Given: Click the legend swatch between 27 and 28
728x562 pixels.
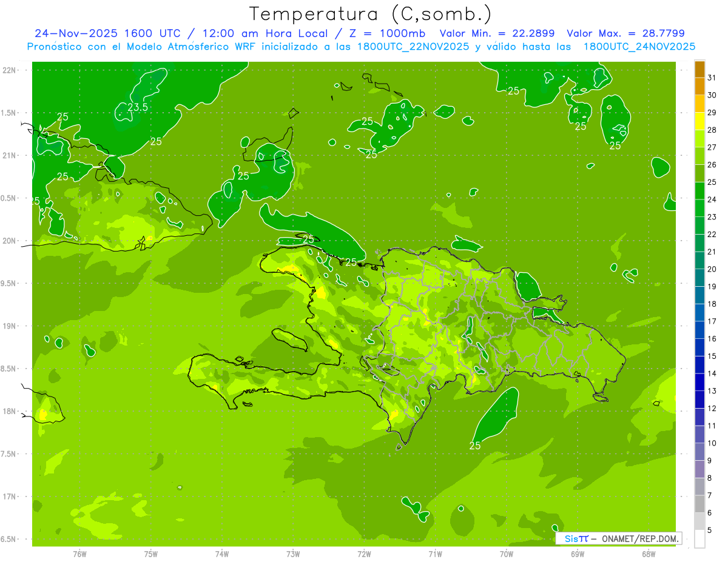Looking at the screenshot, I should point(699,139).
